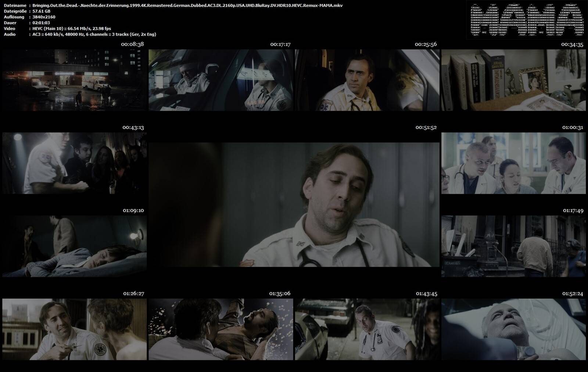Click the sparks thumbnail at 01:35:06
Screen dimensions: 588x372
coord(221,329)
